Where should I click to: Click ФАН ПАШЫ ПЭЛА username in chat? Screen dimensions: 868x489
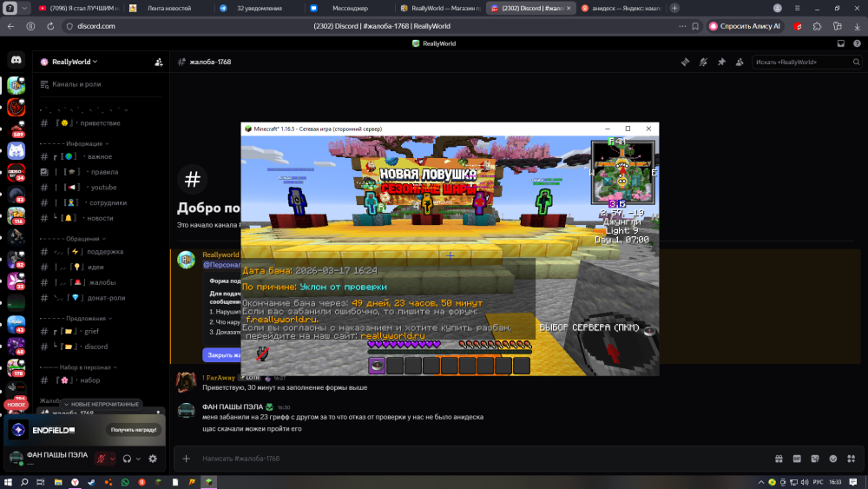click(x=233, y=407)
